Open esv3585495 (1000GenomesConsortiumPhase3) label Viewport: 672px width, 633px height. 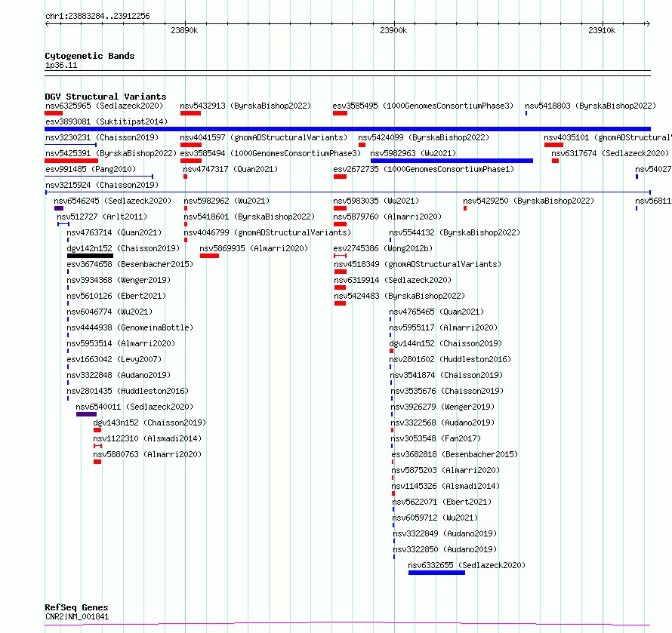(423, 106)
